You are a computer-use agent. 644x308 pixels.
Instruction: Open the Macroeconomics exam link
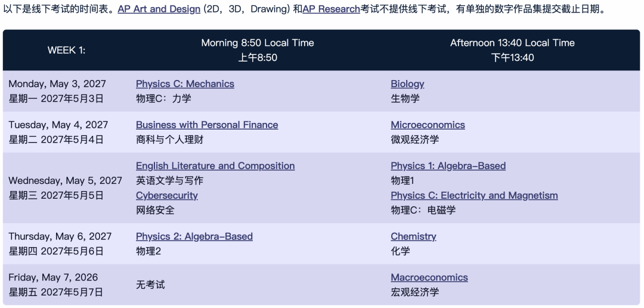pos(429,278)
